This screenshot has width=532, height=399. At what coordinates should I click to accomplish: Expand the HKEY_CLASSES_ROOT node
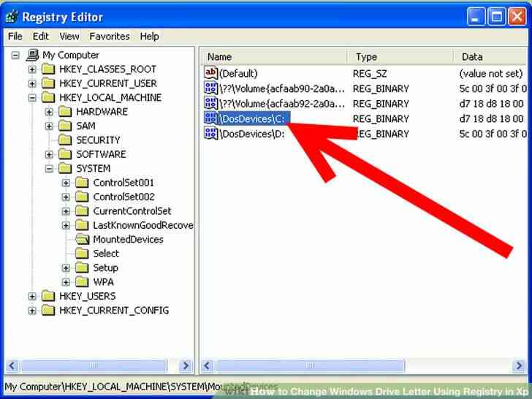click(x=32, y=69)
